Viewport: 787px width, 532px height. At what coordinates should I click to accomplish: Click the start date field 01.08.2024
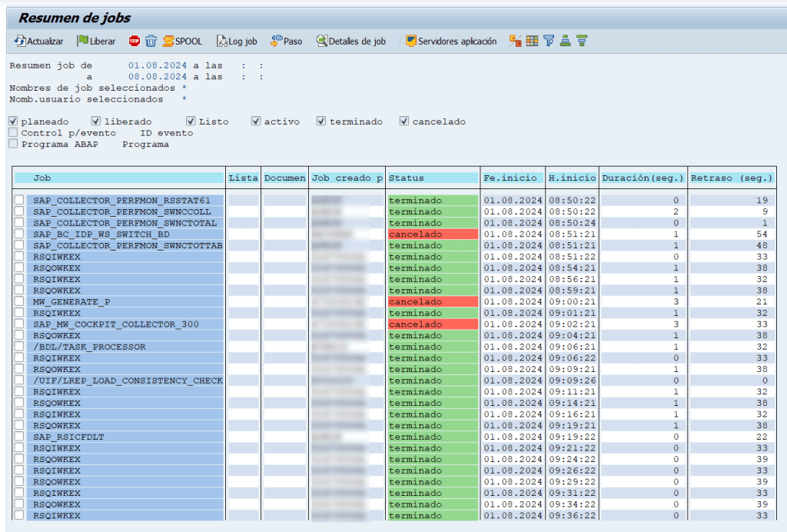pyautogui.click(x=158, y=66)
